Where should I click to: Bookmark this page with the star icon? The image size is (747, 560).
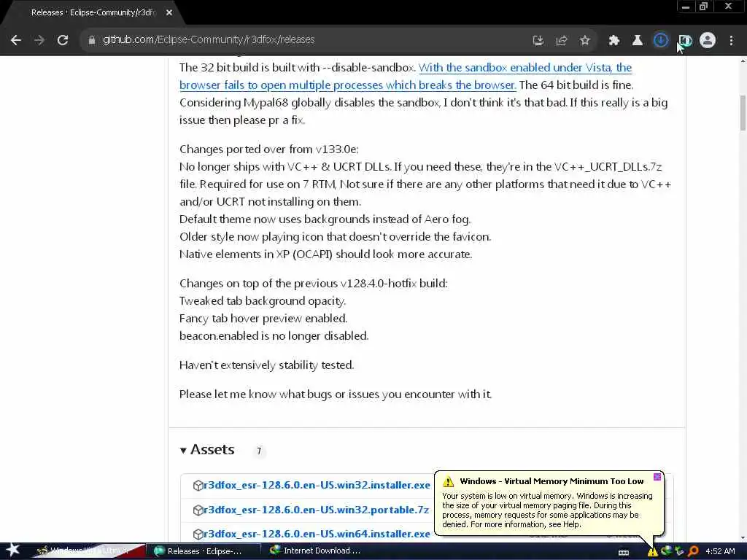(585, 40)
